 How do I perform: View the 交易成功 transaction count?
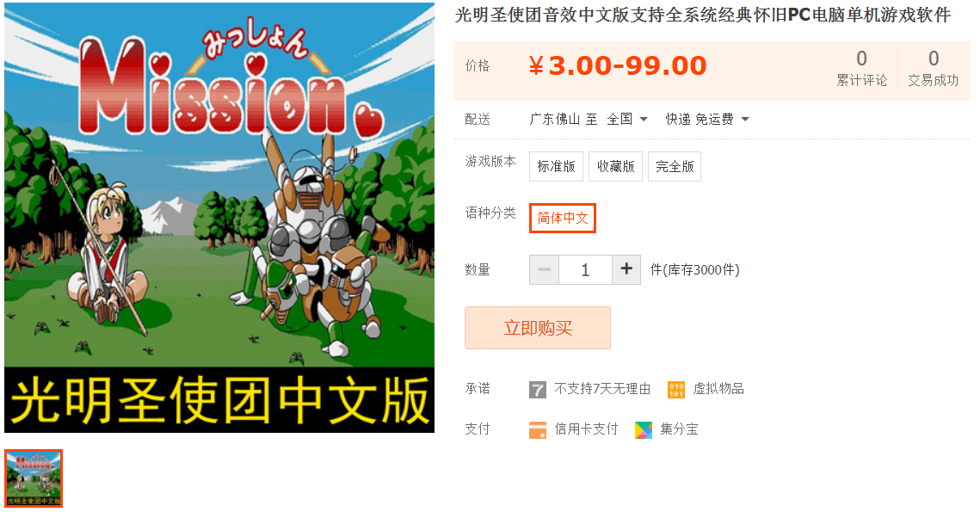(934, 68)
